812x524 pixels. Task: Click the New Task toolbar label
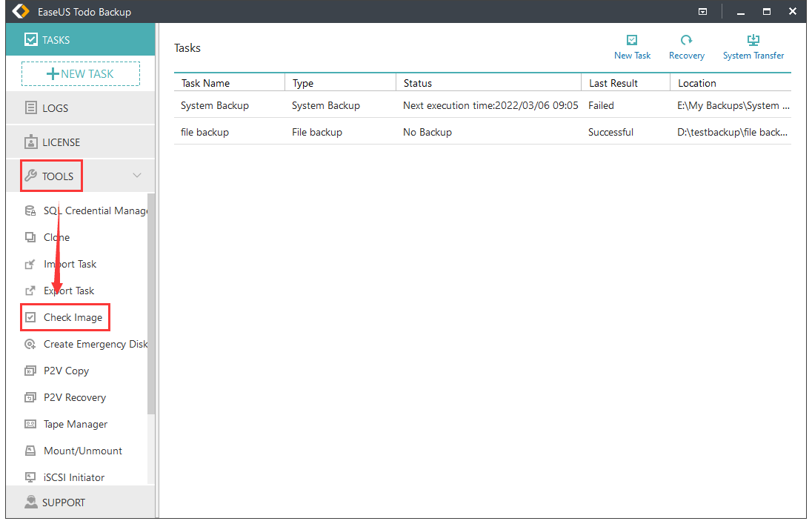(632, 56)
